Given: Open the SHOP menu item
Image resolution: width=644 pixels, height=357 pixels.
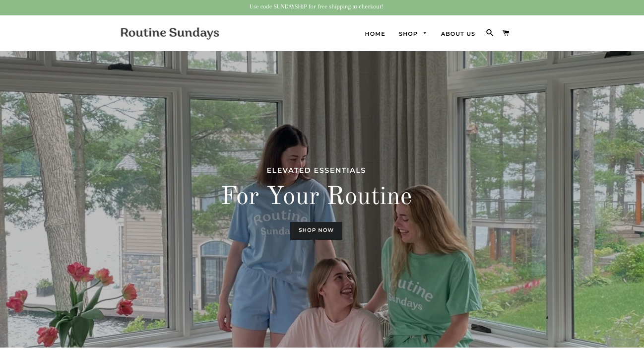Looking at the screenshot, I should click(408, 34).
